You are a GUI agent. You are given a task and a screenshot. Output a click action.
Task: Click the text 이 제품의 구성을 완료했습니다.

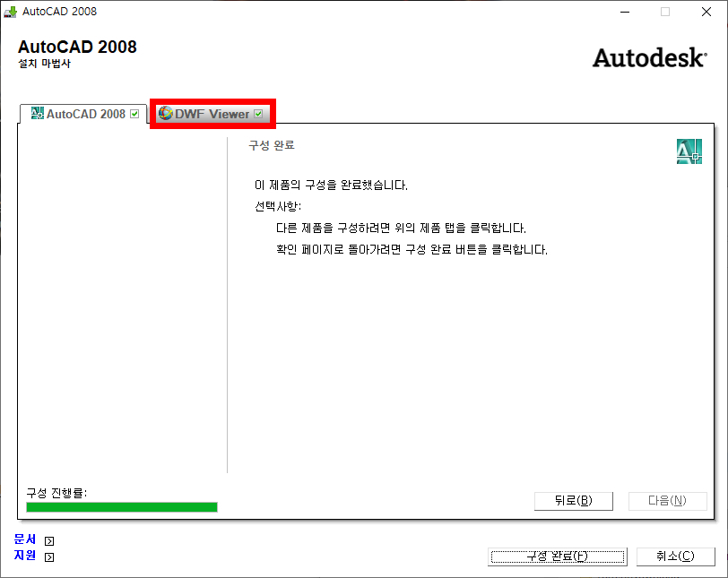point(331,185)
